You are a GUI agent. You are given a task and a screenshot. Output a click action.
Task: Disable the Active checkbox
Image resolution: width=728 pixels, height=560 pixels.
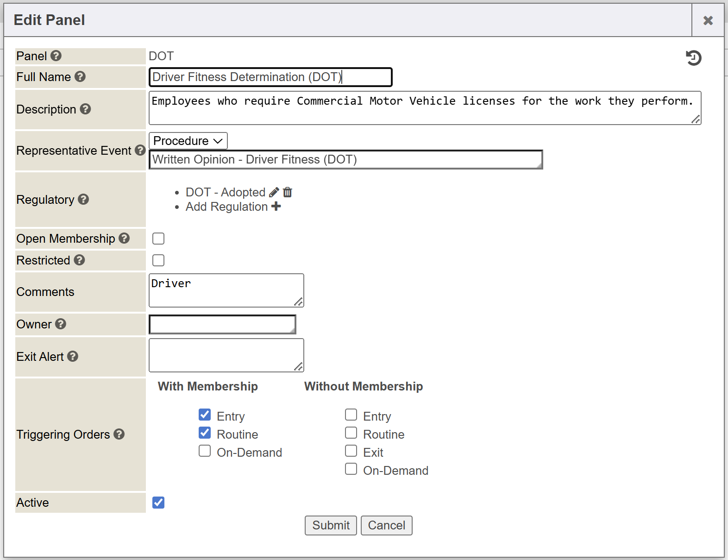158,503
